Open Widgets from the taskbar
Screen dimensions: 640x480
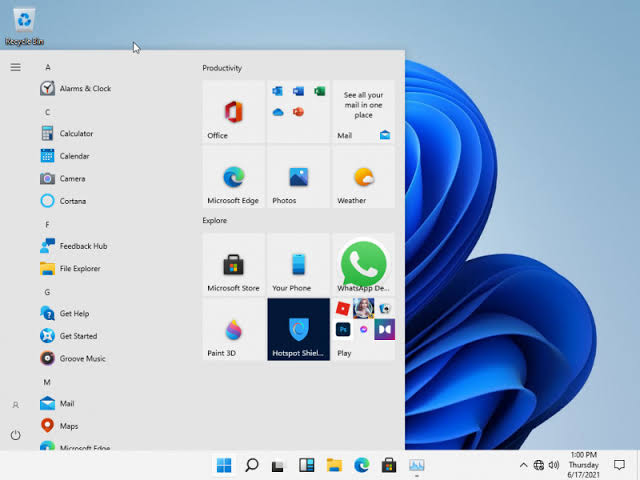307,465
